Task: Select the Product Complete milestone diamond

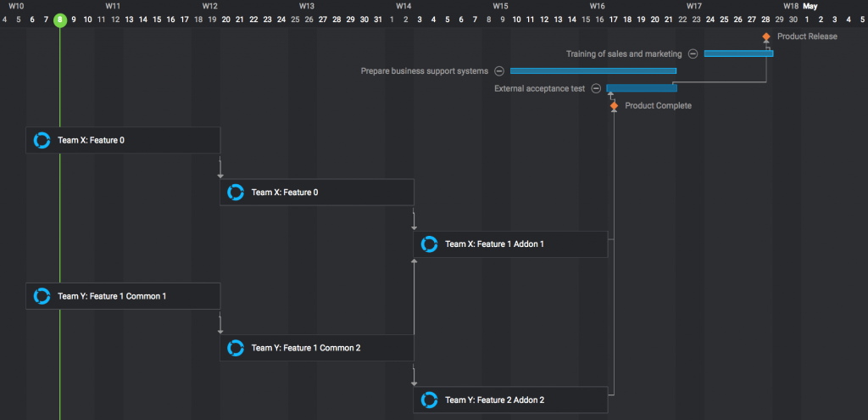Action: point(615,106)
